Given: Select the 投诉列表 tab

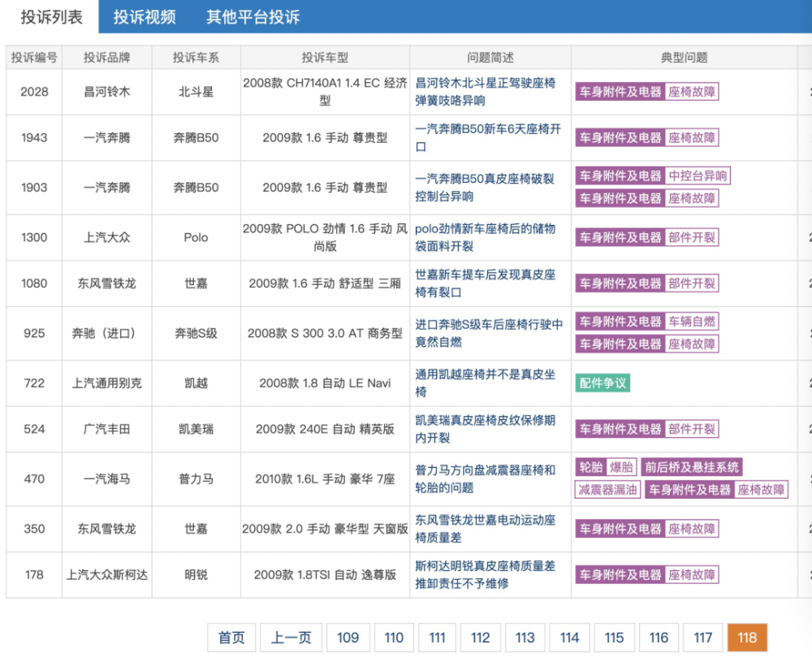Looking at the screenshot, I should point(51,17).
